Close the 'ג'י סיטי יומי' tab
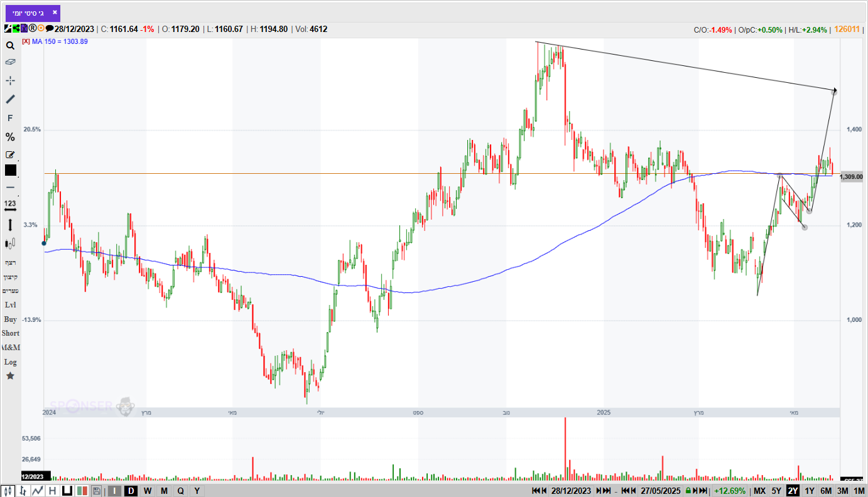 point(55,12)
